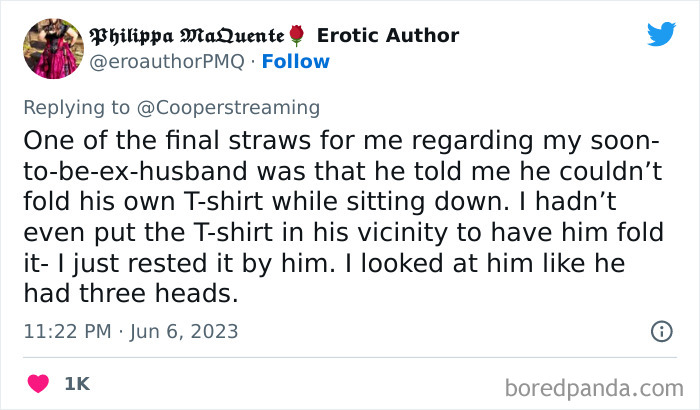
Task: Click the Twitter bird logo
Action: [661, 34]
